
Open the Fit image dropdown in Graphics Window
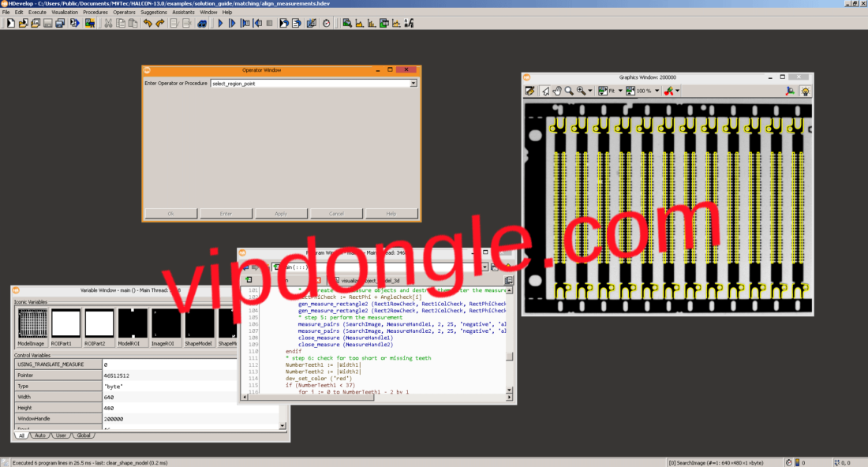[x=619, y=90]
